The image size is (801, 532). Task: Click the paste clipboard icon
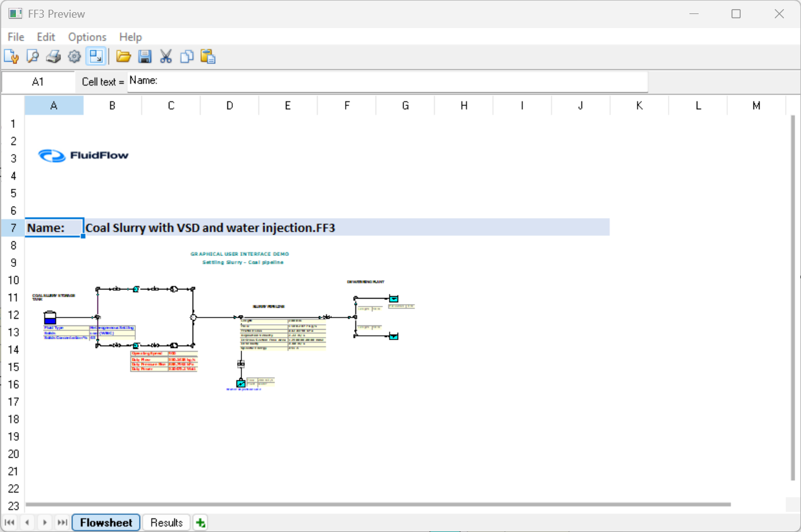[208, 57]
